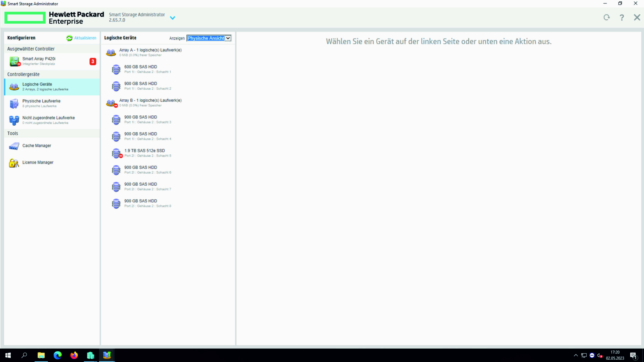Expand chevron next to Smart Storage Administrator version

coord(172,18)
